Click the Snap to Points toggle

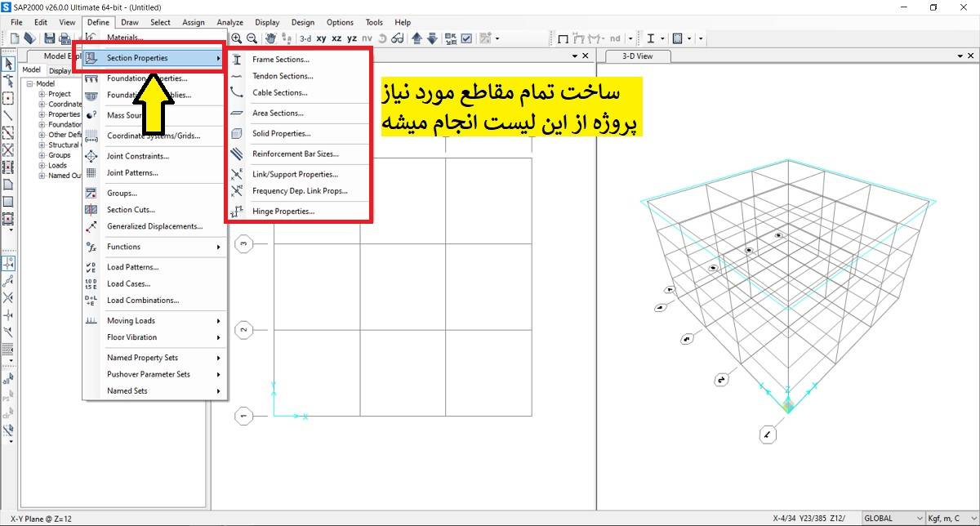[8, 263]
